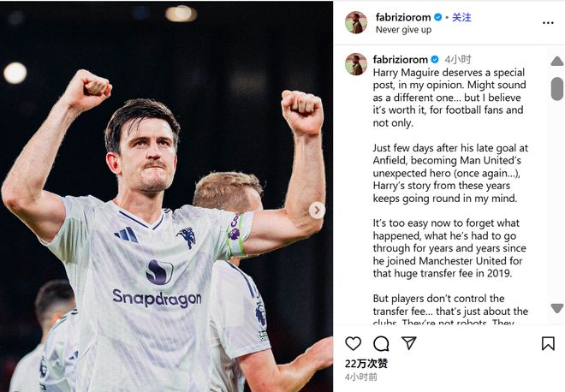The width and height of the screenshot is (565, 392).
Task: Click the Harry Maguire celebration photo
Action: pos(163,214)
